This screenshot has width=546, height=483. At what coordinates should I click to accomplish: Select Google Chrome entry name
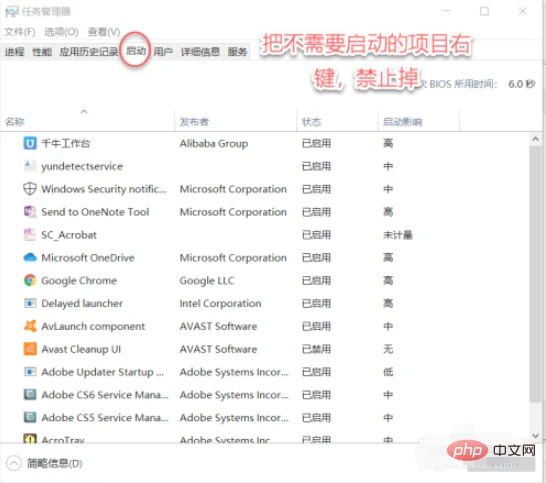point(79,281)
